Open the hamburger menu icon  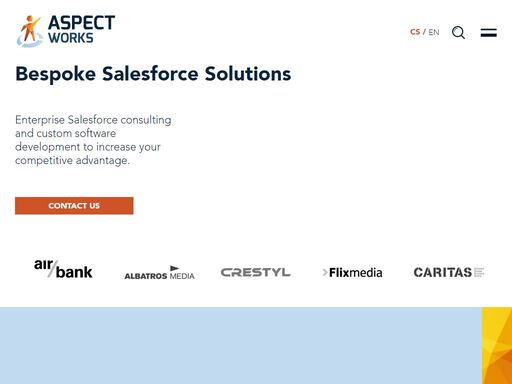[489, 33]
